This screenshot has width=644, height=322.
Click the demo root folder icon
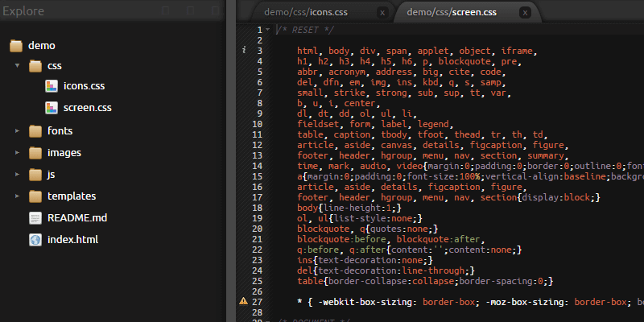tap(16, 45)
